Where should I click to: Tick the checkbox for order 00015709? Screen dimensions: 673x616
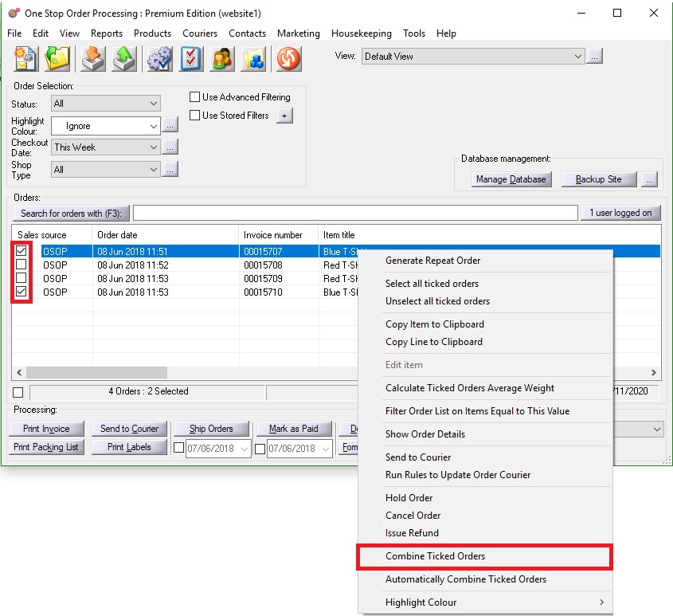click(x=21, y=278)
